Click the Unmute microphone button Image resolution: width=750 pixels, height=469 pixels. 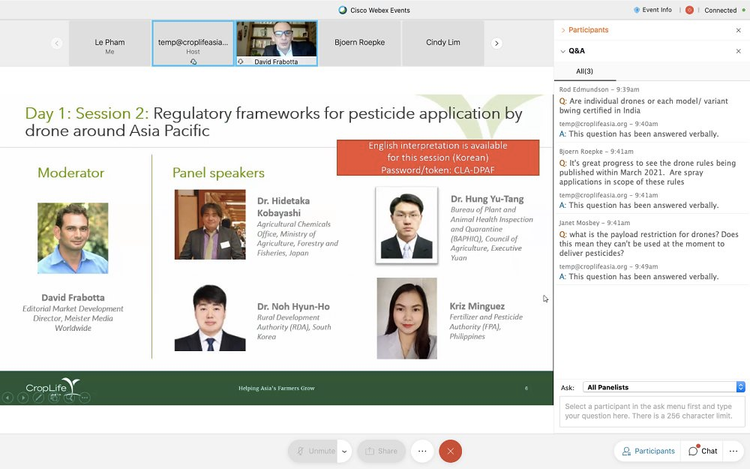pyautogui.click(x=313, y=451)
